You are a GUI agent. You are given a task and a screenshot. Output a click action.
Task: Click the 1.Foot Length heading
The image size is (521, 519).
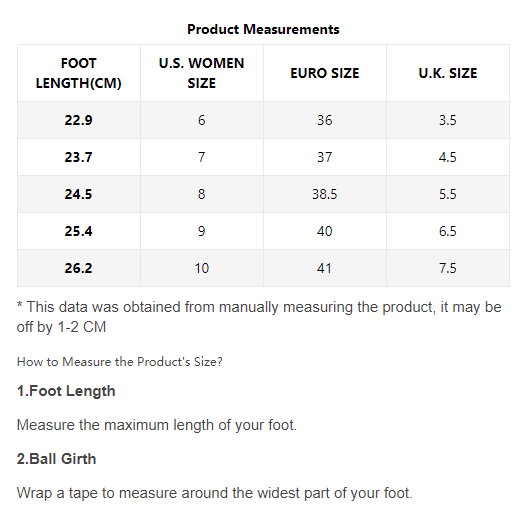(x=66, y=391)
